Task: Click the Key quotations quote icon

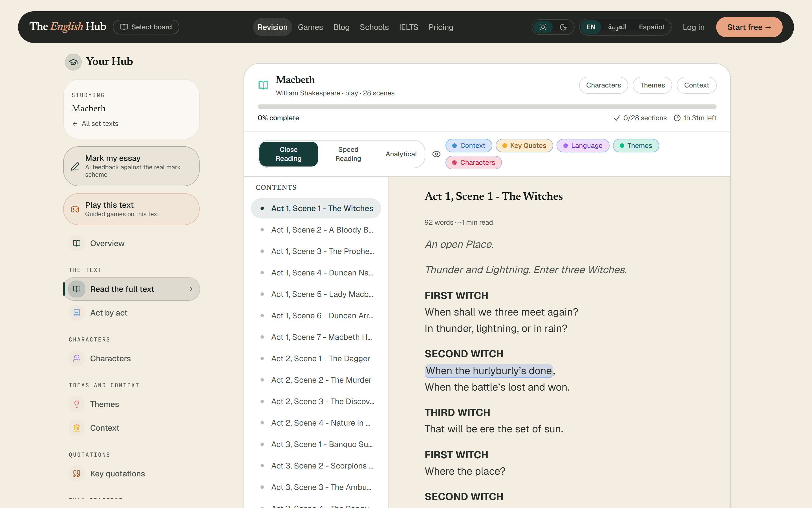Action: point(77,473)
